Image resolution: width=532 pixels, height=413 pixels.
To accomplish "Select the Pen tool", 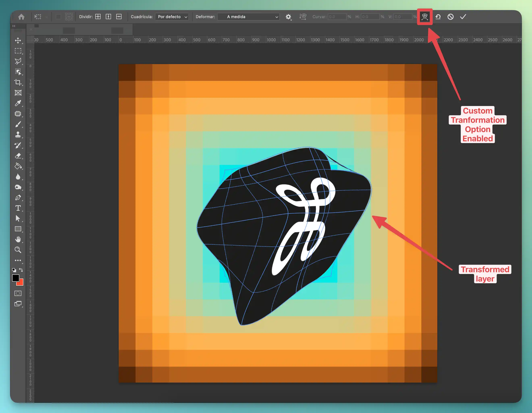I will coord(18,198).
